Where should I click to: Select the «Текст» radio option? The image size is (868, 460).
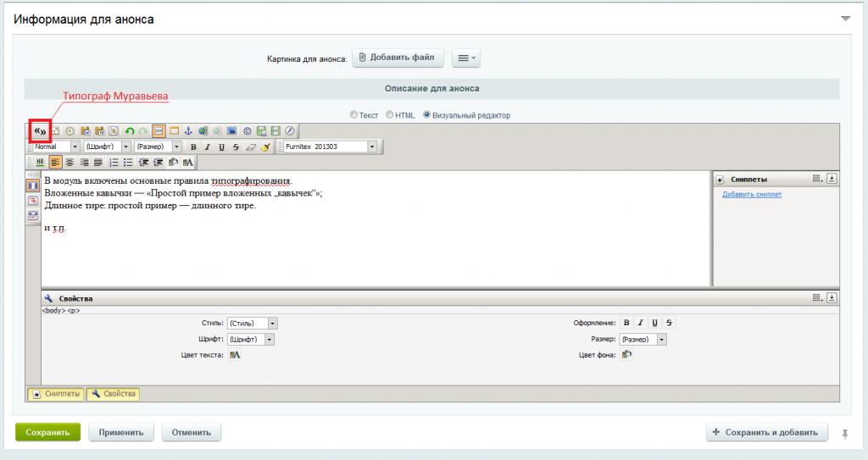354,115
